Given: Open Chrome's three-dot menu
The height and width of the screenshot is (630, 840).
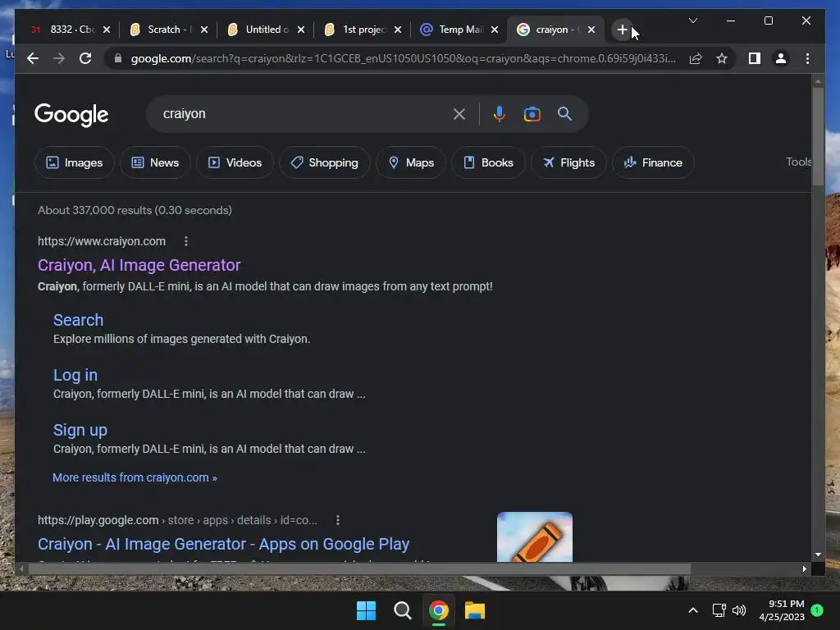Looking at the screenshot, I should (x=807, y=58).
